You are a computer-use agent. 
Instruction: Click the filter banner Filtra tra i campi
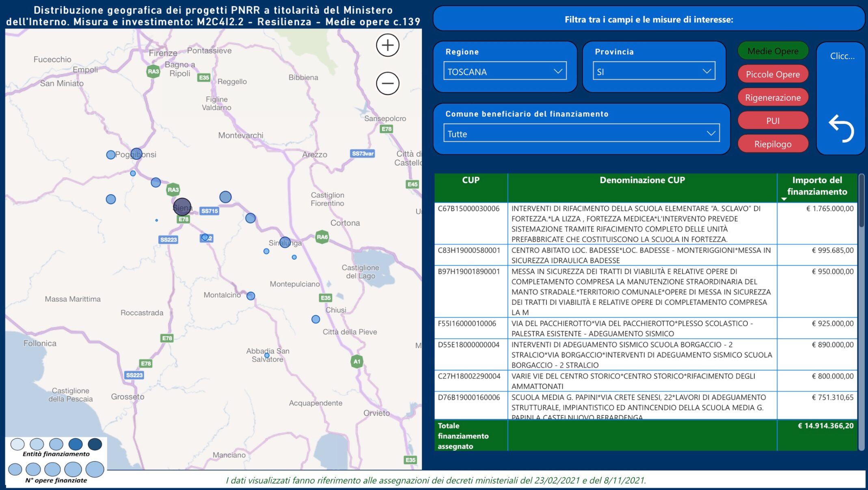[649, 19]
